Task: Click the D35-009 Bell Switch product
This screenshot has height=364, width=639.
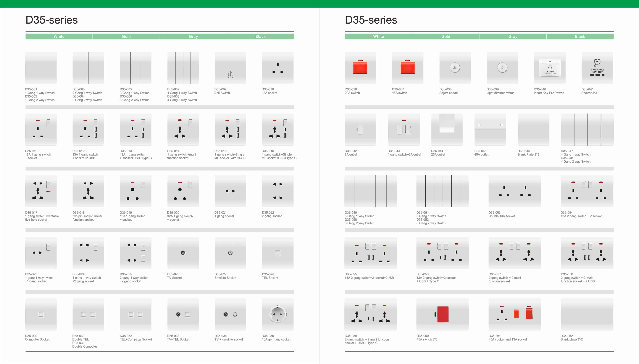Action: pyautogui.click(x=230, y=68)
